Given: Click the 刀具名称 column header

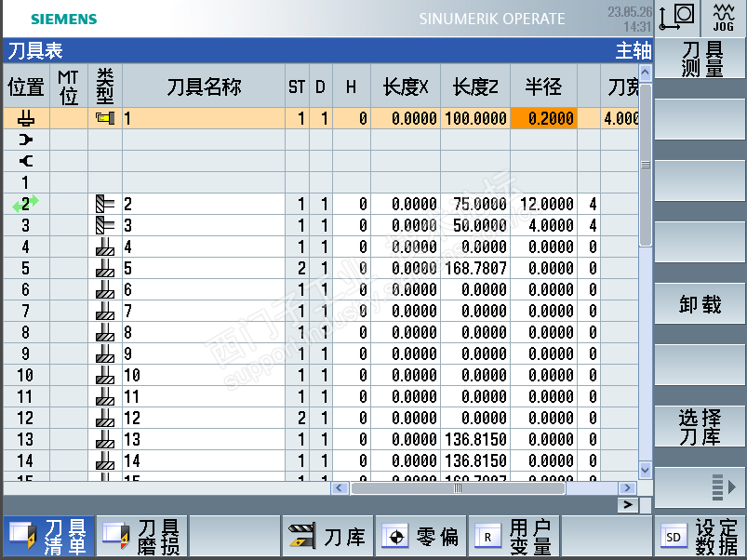Looking at the screenshot, I should (204, 87).
